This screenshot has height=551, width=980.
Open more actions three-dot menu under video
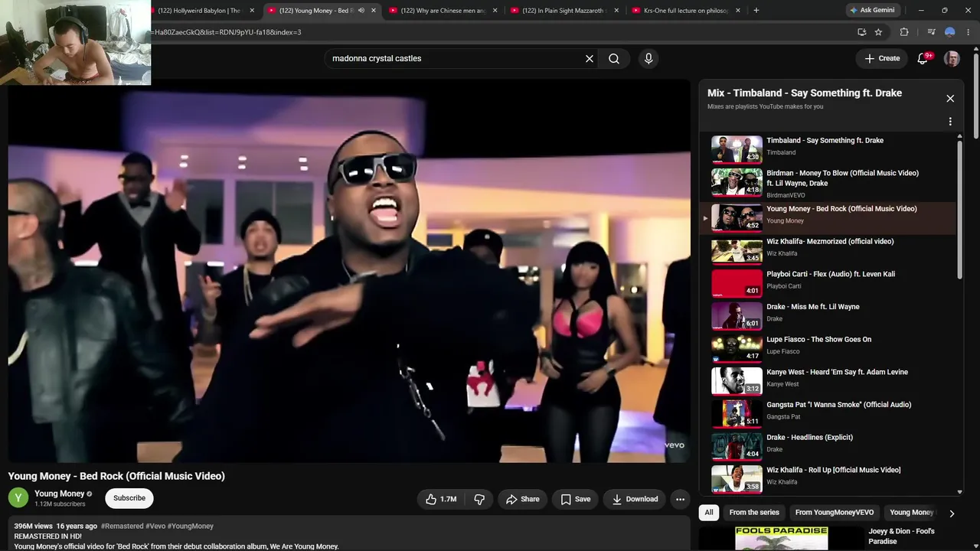[x=680, y=499]
